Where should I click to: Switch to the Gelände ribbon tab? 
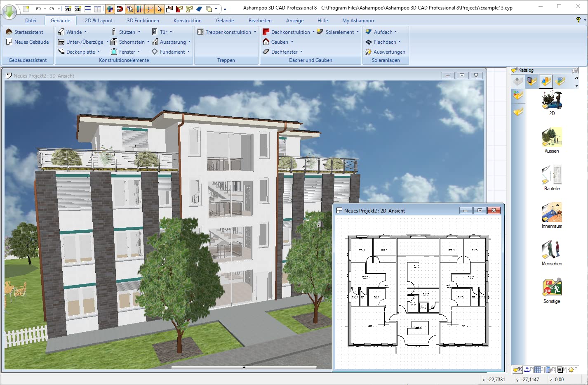225,20
